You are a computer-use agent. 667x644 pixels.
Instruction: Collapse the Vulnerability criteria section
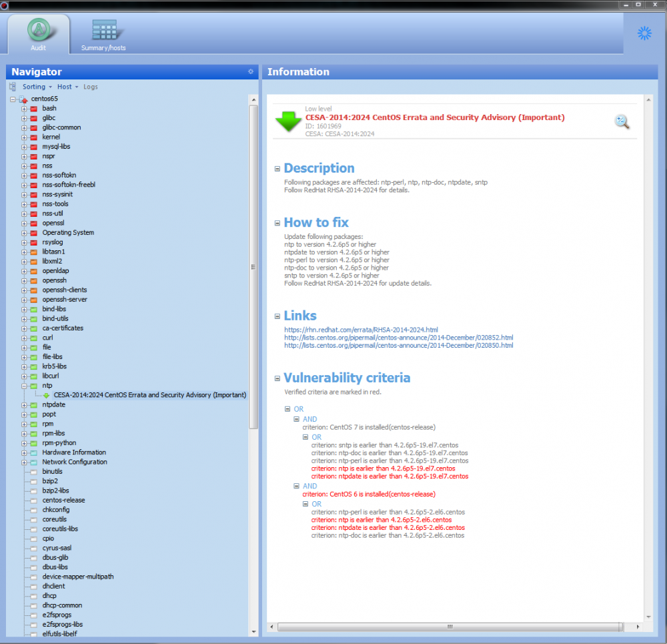277,378
